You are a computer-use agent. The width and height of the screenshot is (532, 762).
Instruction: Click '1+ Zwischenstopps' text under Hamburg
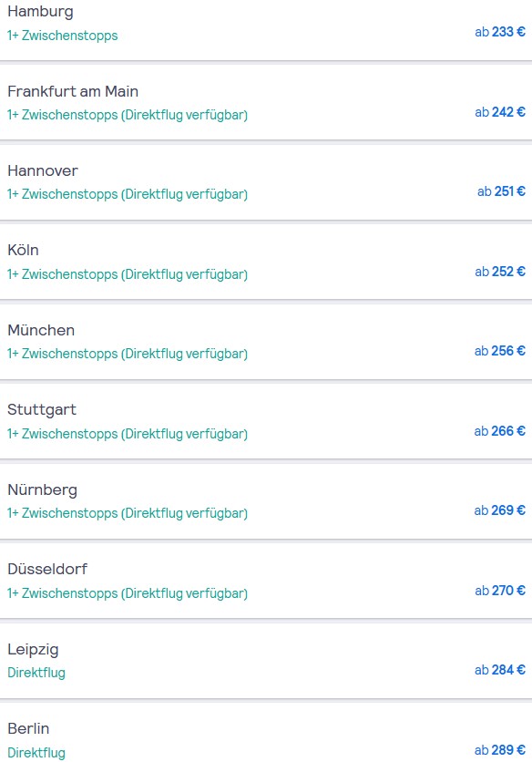click(62, 36)
